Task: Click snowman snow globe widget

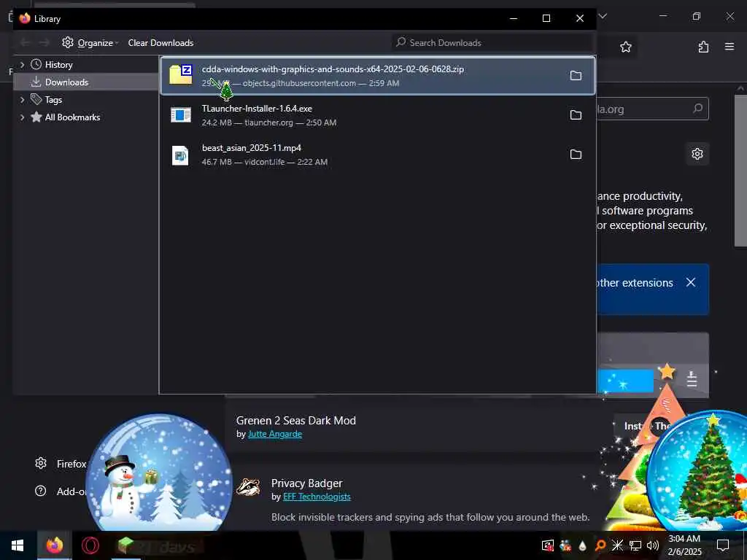Action: pyautogui.click(x=158, y=472)
